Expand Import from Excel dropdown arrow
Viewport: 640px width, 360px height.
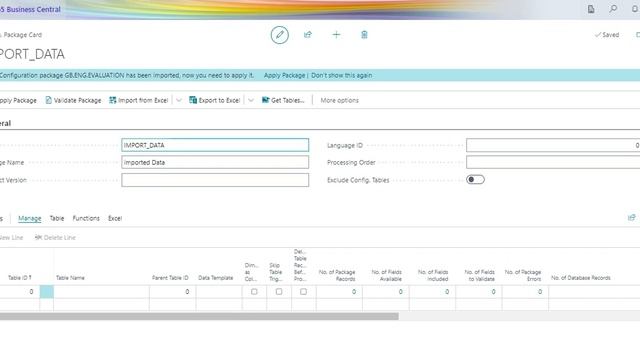click(179, 100)
